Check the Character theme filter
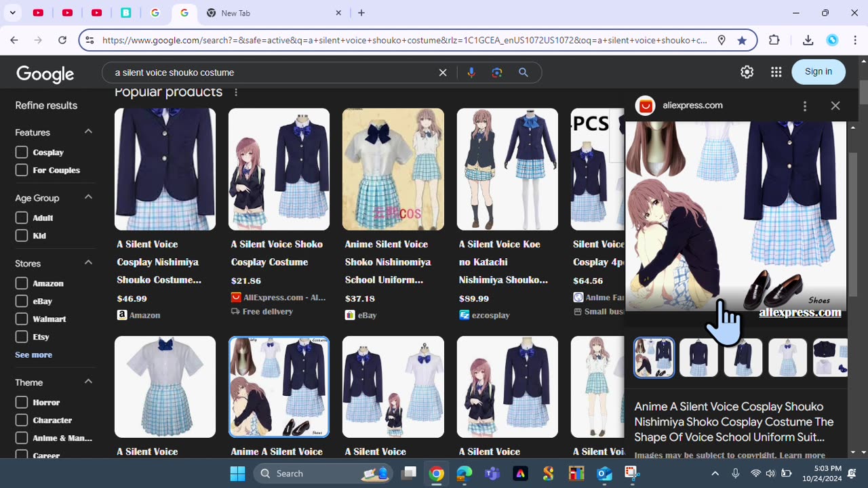 (x=22, y=420)
